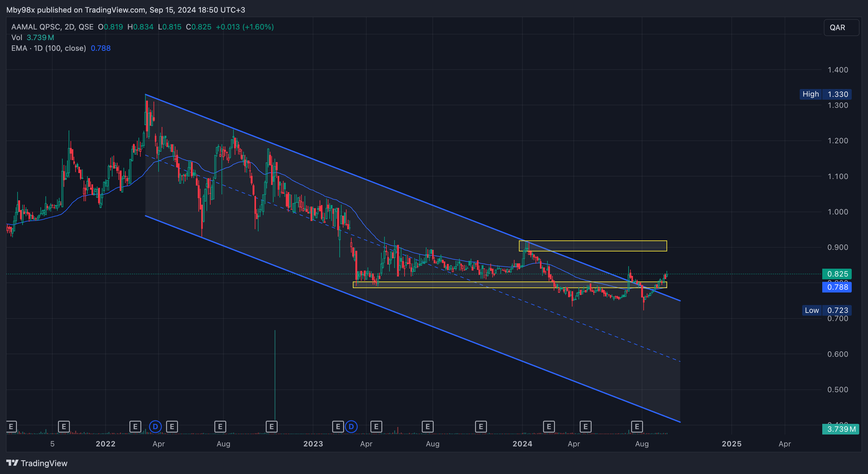Click the TradingView logo at bottom left

tap(37, 463)
